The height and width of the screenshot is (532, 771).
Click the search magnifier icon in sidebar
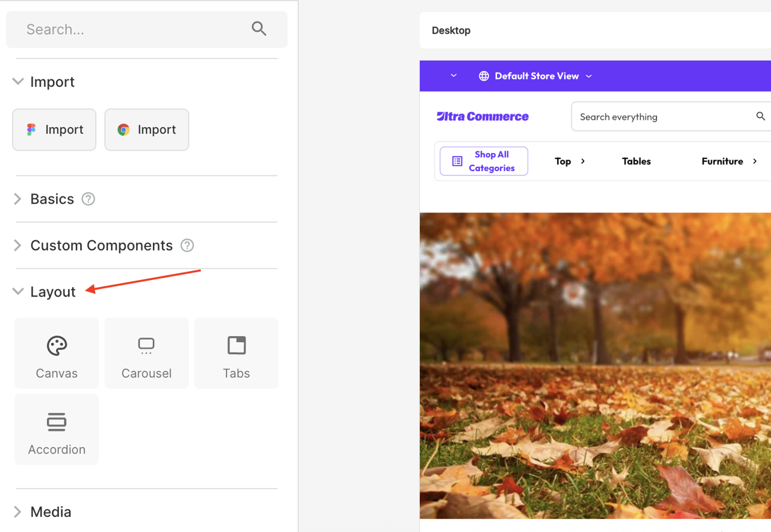(259, 28)
